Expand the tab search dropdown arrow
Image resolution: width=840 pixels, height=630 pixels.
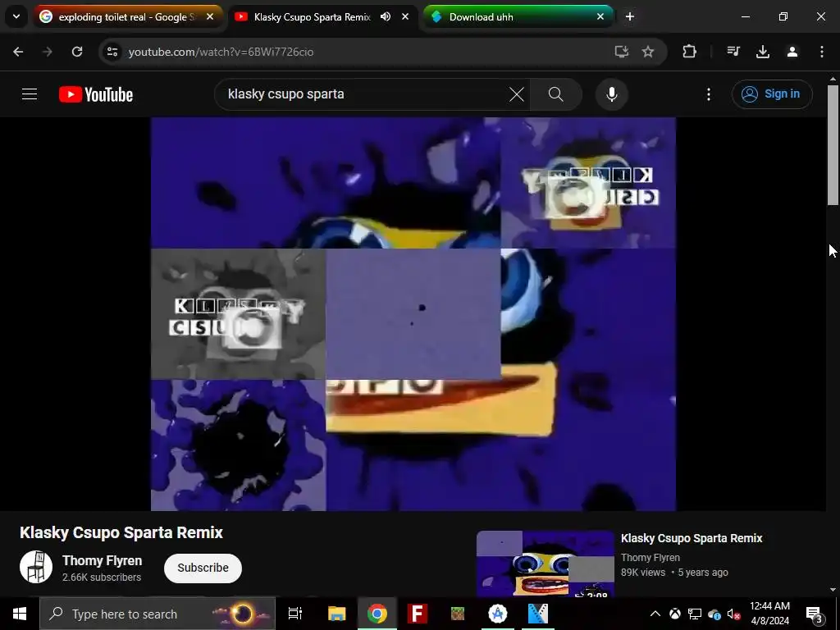coord(16,17)
